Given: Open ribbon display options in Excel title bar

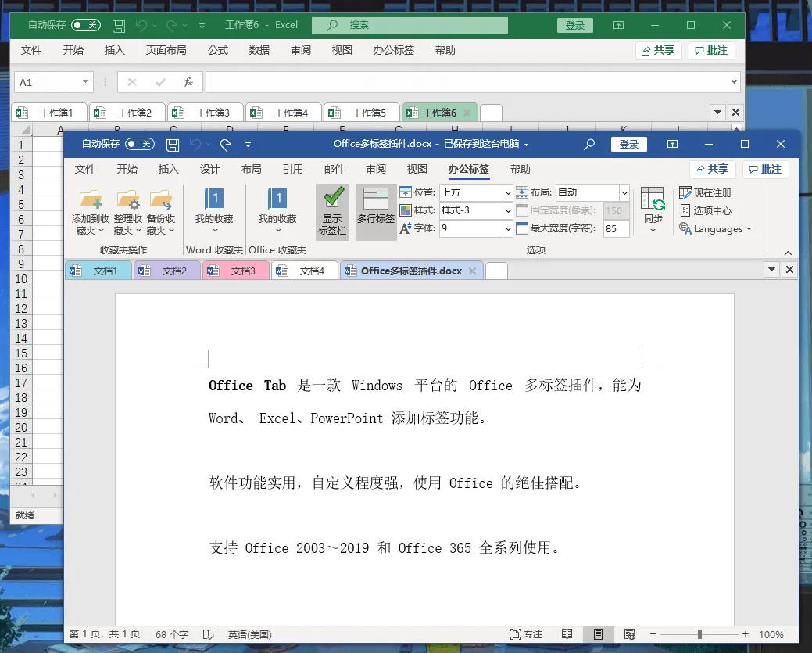Looking at the screenshot, I should [x=618, y=25].
